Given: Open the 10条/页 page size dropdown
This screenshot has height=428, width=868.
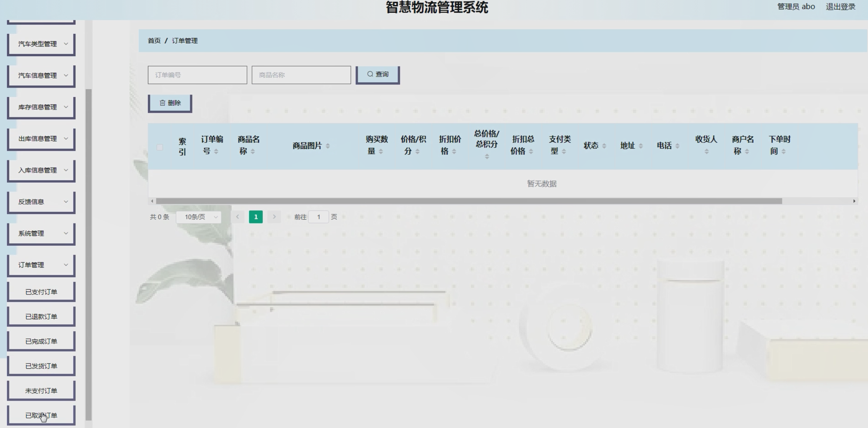Looking at the screenshot, I should coord(199,217).
